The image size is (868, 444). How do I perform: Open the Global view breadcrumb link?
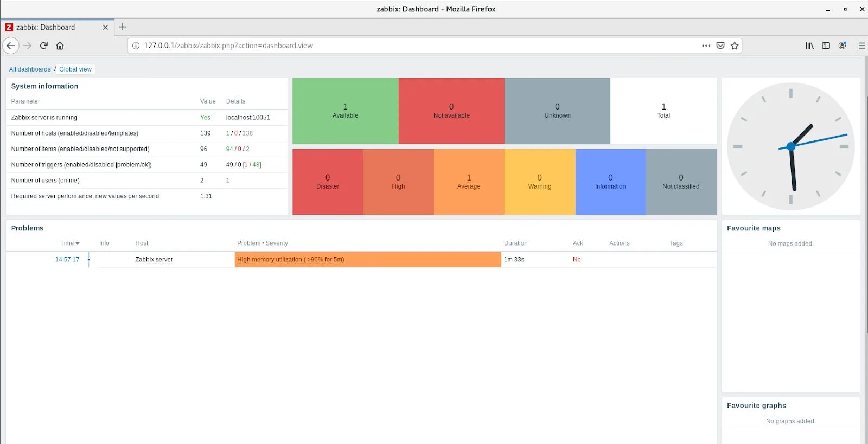pyautogui.click(x=75, y=69)
